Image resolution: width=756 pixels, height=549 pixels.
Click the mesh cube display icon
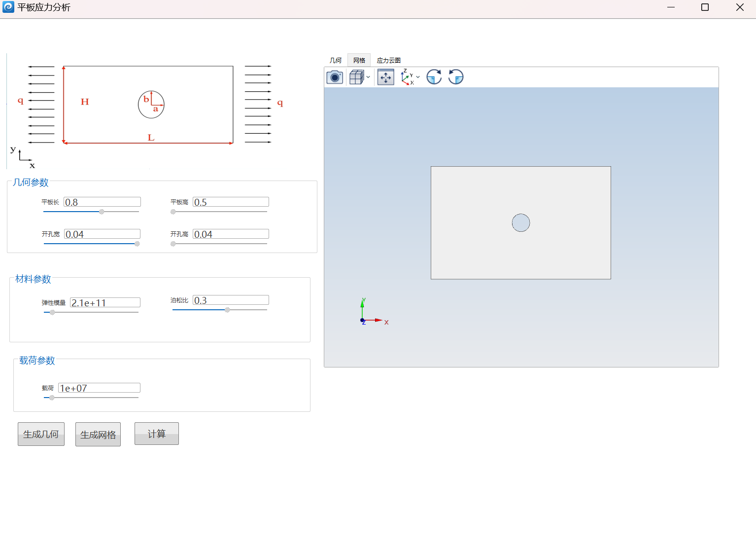(356, 77)
